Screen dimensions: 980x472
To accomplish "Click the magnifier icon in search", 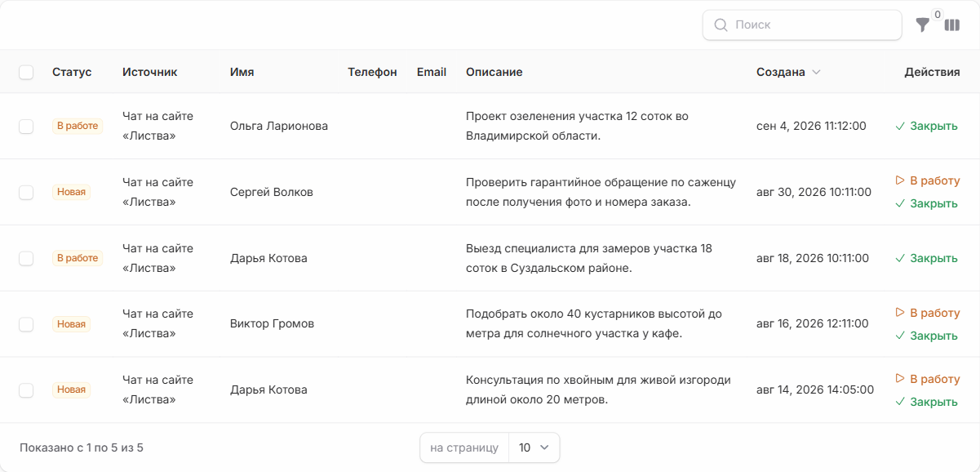I will (x=721, y=24).
